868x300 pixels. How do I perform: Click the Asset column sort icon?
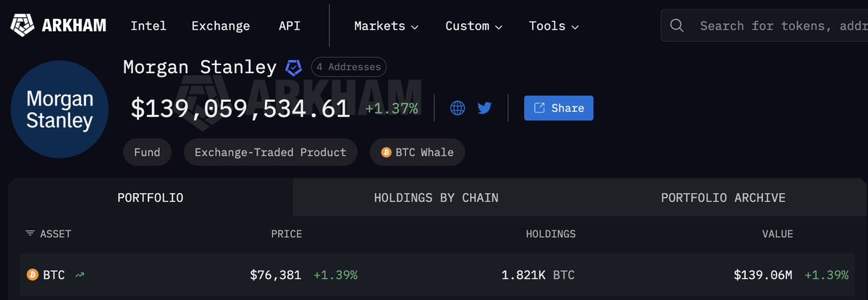[x=30, y=233]
